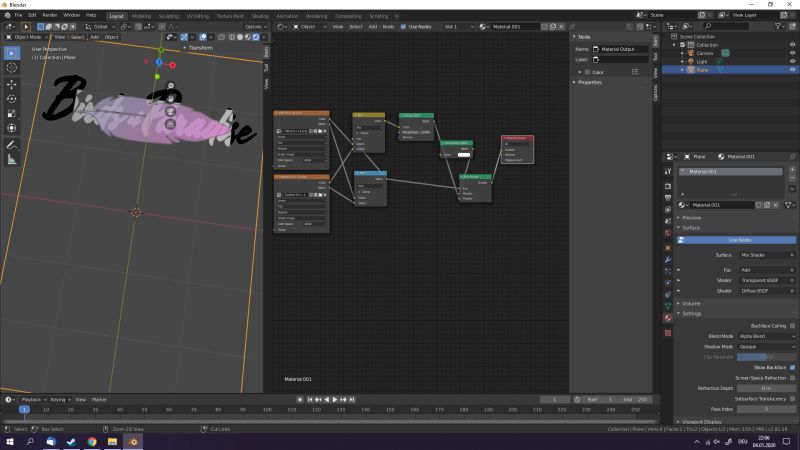Hide Plane with its eye icon
Viewport: 800px width, 450px height.
point(792,70)
